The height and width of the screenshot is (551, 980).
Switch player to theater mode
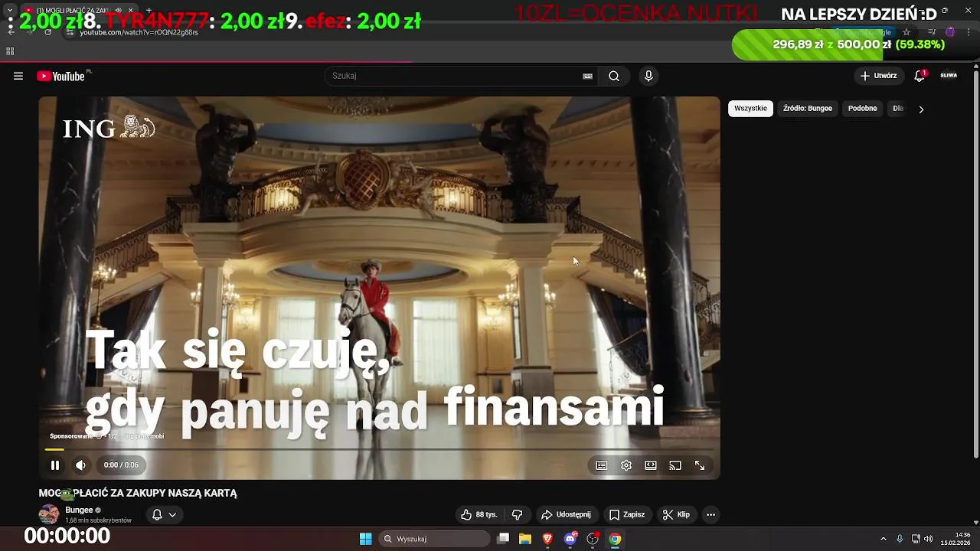(x=651, y=465)
